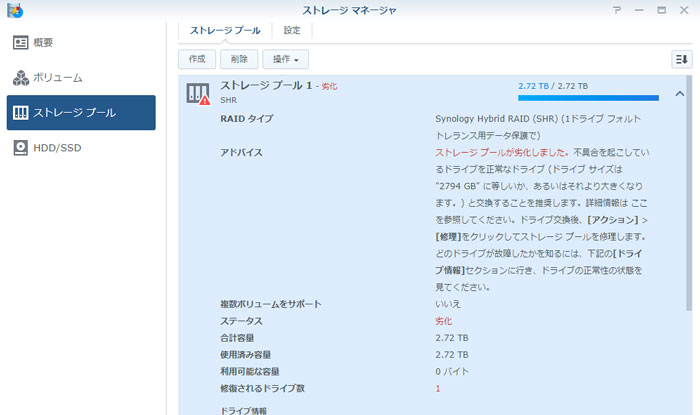Click the red ストレージ プールが劣化しました text
The image size is (700, 415).
click(502, 153)
